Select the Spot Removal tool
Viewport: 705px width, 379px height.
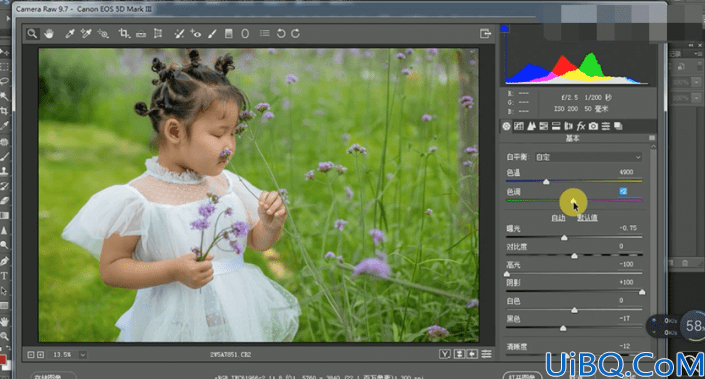pos(179,34)
